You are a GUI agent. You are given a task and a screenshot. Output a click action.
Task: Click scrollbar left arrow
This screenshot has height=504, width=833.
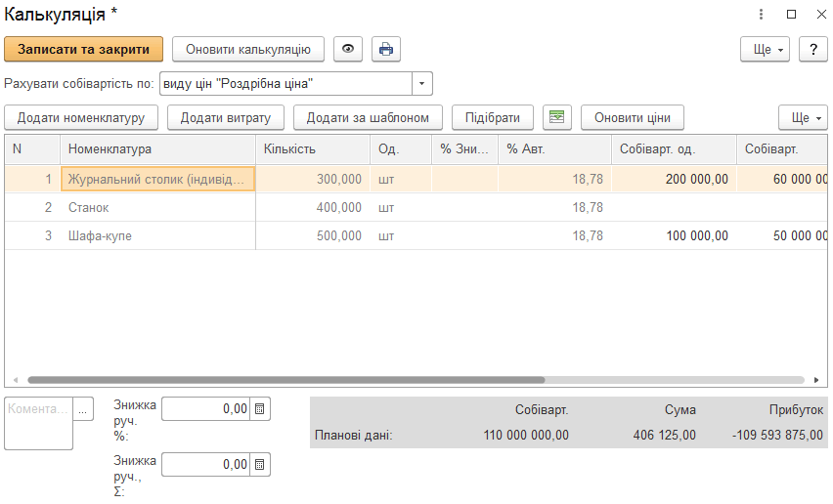tap(16, 380)
